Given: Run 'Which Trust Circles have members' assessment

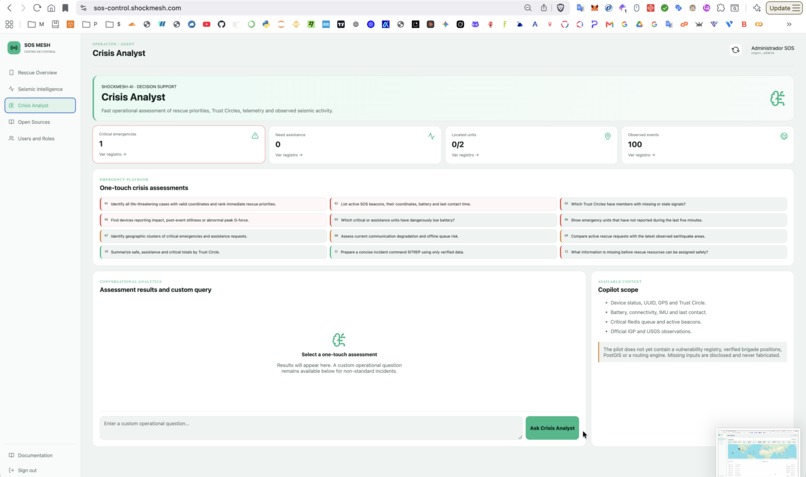Looking at the screenshot, I should pos(673,204).
